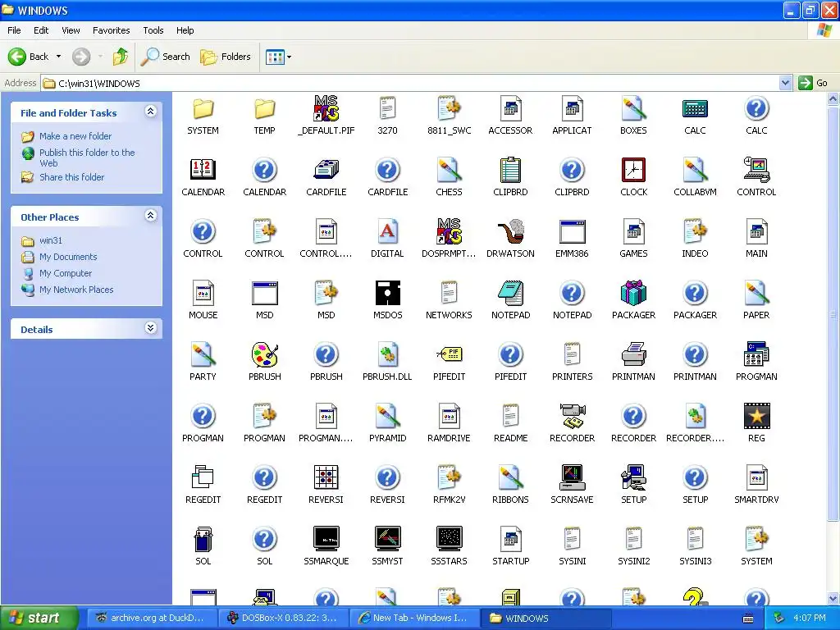Viewport: 840px width, 630px height.
Task: Select the CARDFILE application icon with cards
Action: click(x=326, y=171)
